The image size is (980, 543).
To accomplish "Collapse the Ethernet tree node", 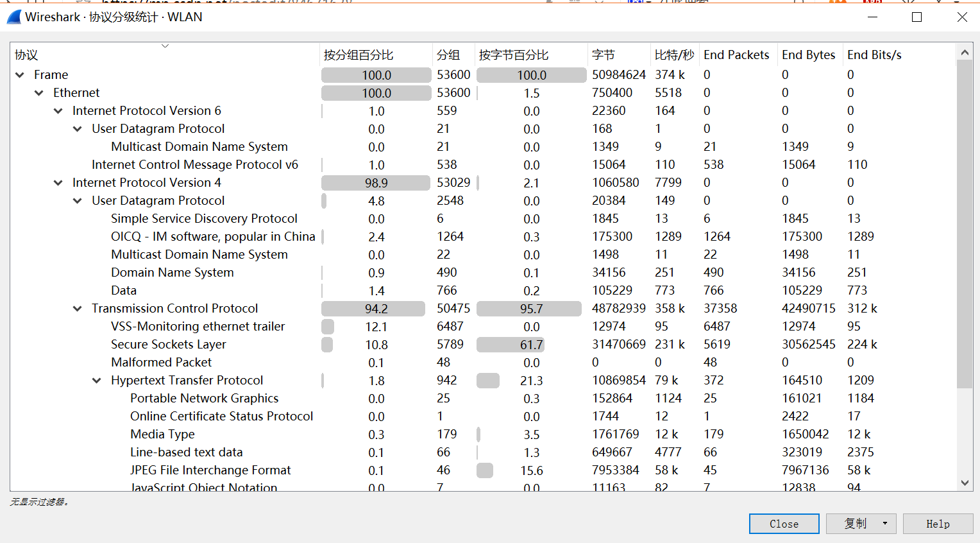I will coord(39,93).
